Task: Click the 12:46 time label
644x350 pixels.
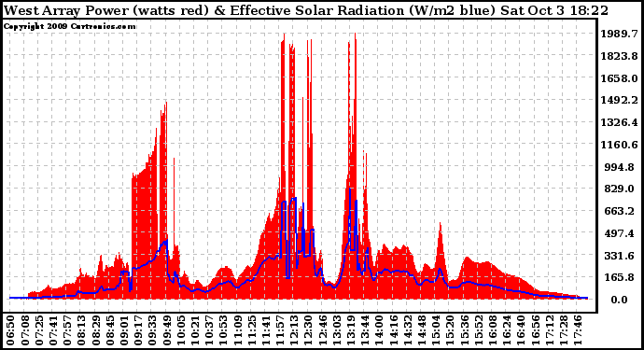Action: click(322, 329)
